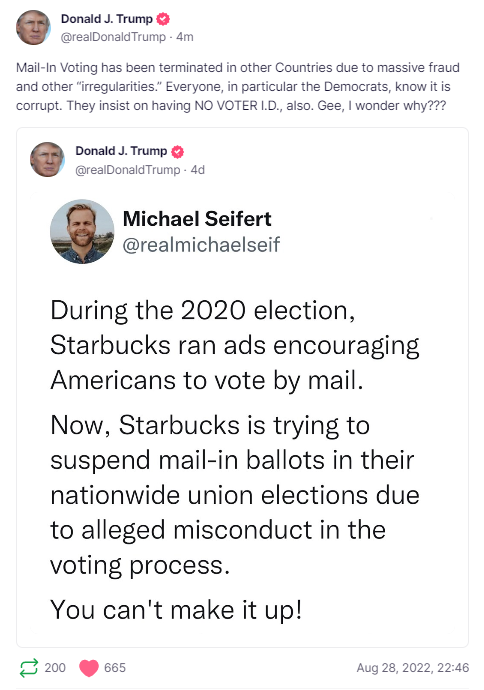Click the Aug 28, 2022, 22:46 date
484x690 pixels.
click(x=413, y=668)
